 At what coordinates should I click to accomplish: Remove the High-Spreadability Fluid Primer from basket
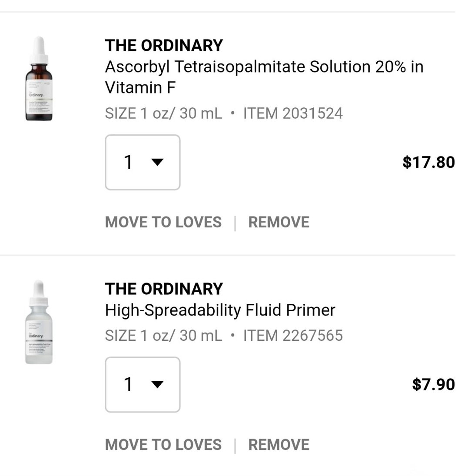click(x=279, y=445)
